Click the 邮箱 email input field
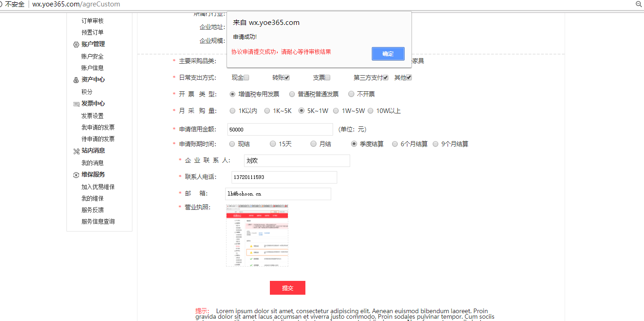 [278, 194]
